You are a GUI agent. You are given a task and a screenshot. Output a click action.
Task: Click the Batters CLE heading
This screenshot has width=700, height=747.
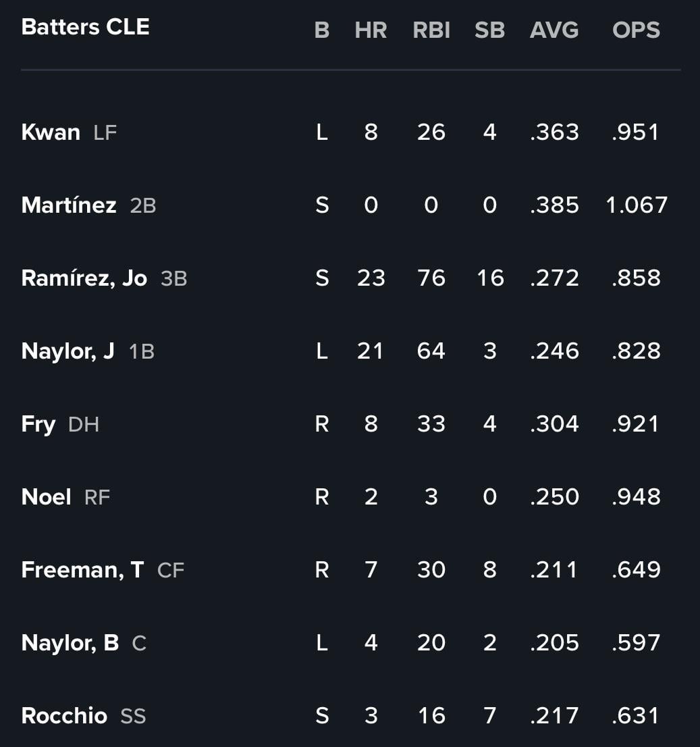click(86, 27)
